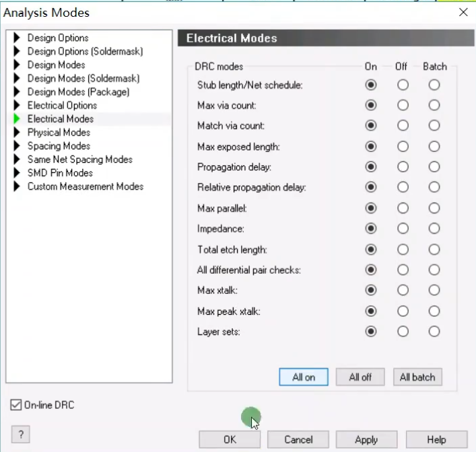Expand the SMD Pin Modes arrow
Screen dimensions: 476x452
(17, 173)
